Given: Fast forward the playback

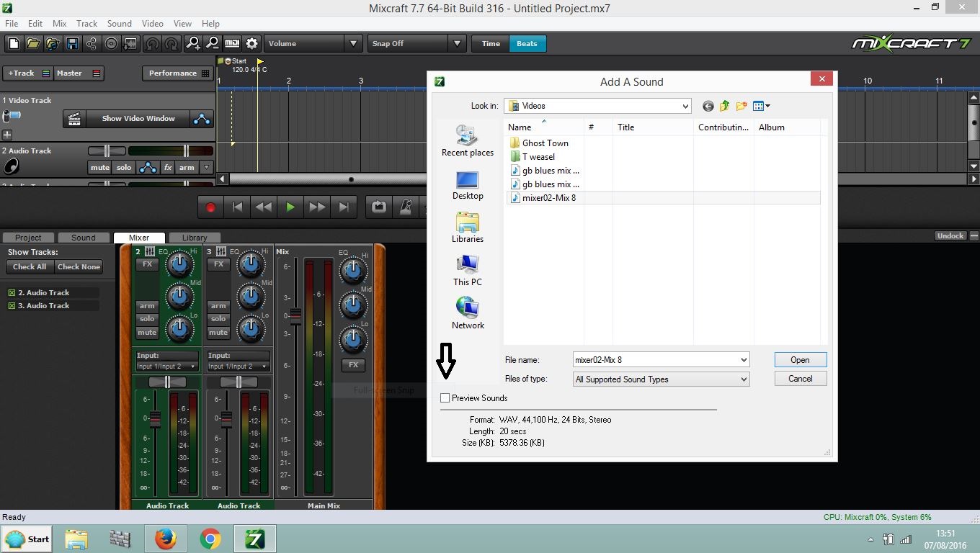Looking at the screenshot, I should click(x=317, y=207).
